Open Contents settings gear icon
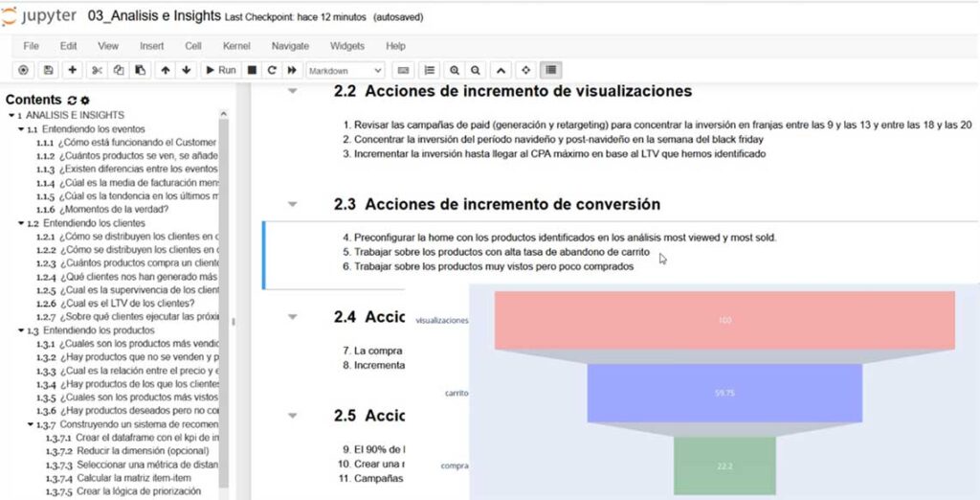Viewport: 980px width, 500px height. [x=85, y=101]
